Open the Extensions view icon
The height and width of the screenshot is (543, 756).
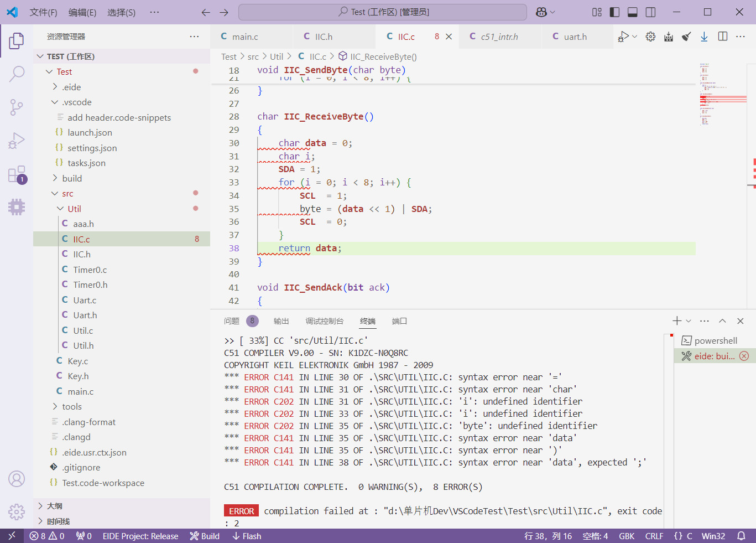pos(17,174)
